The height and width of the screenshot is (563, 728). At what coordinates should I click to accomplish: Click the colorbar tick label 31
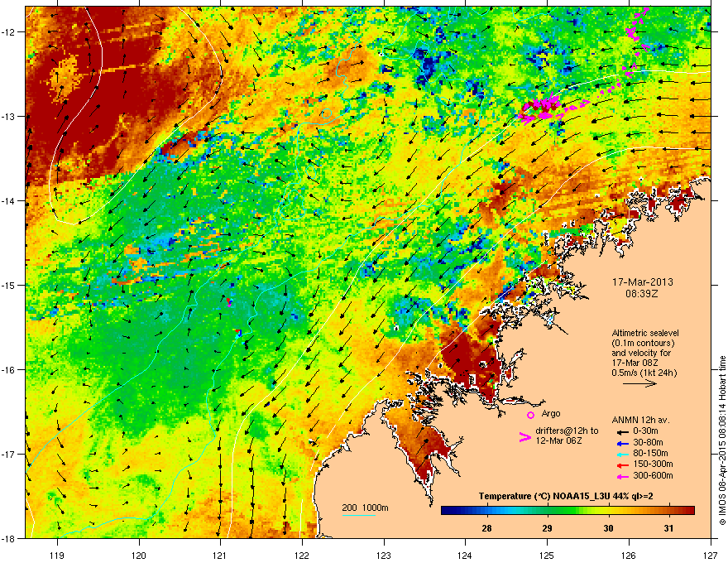668,528
